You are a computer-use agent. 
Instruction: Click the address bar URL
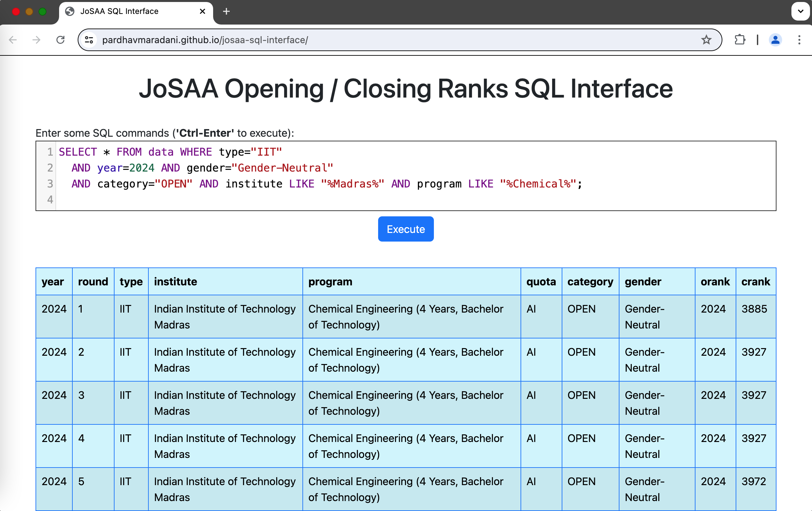tap(205, 40)
